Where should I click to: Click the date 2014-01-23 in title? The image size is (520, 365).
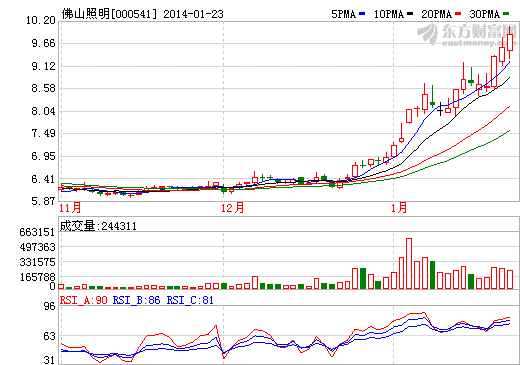(x=193, y=14)
